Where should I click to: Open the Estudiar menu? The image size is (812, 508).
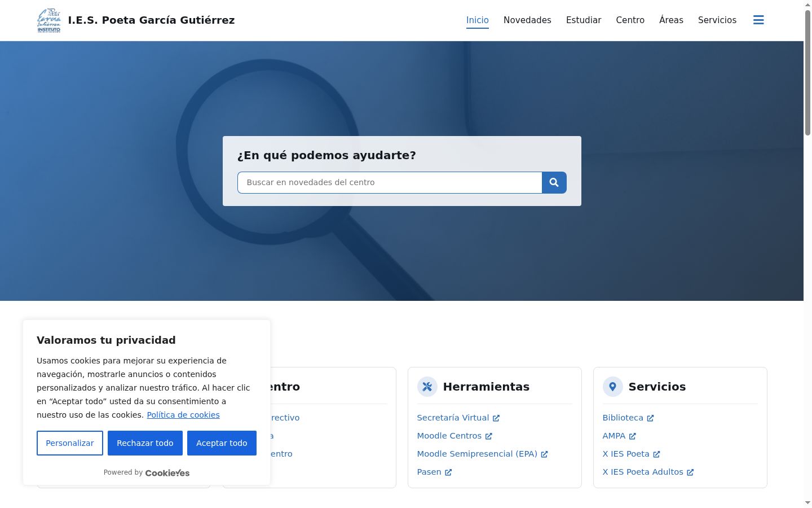(584, 20)
